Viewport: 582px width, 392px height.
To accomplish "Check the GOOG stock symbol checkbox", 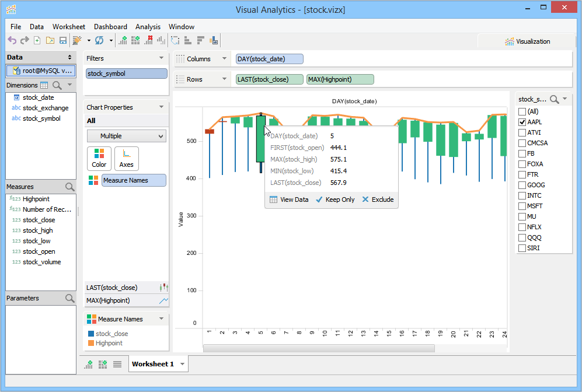I will coord(522,185).
